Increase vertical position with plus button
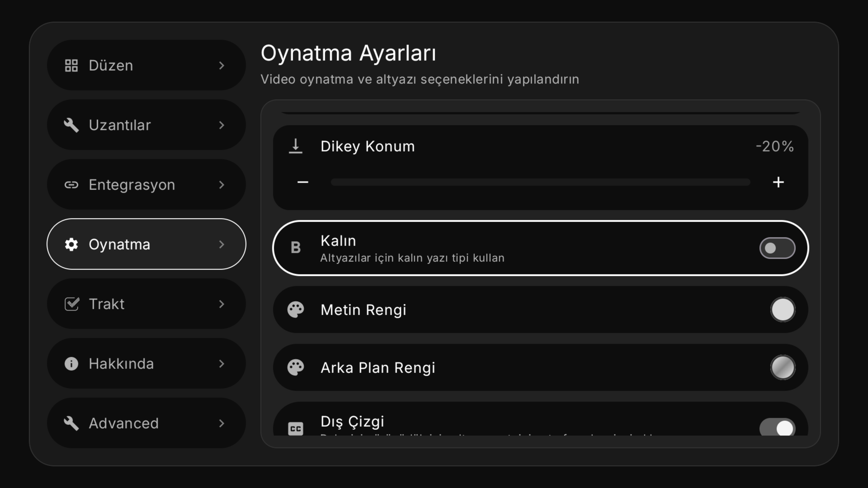 tap(778, 182)
